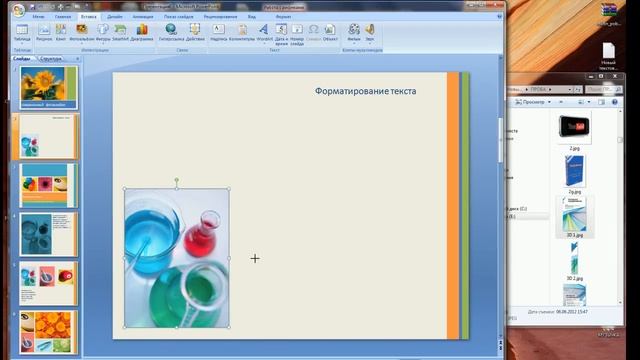
Task: Click the ПРОБА folder in address bar
Action: 538,89
